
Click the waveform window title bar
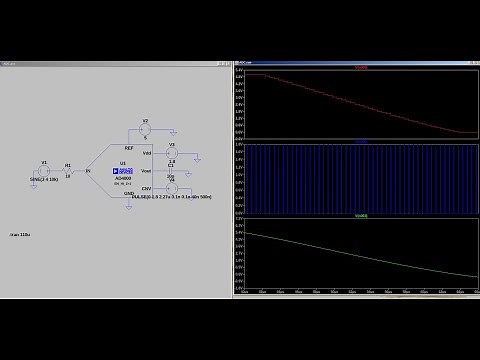pos(357,63)
